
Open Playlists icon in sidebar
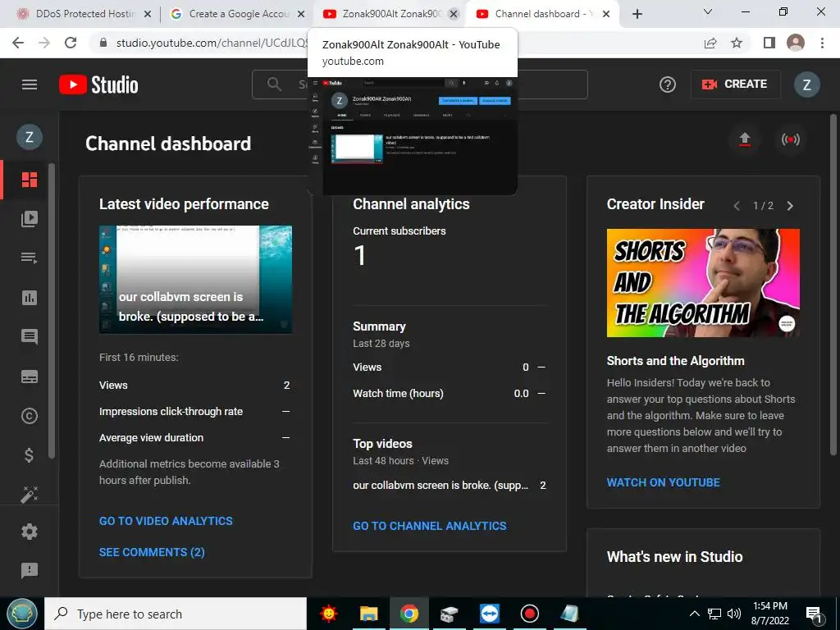click(30, 258)
